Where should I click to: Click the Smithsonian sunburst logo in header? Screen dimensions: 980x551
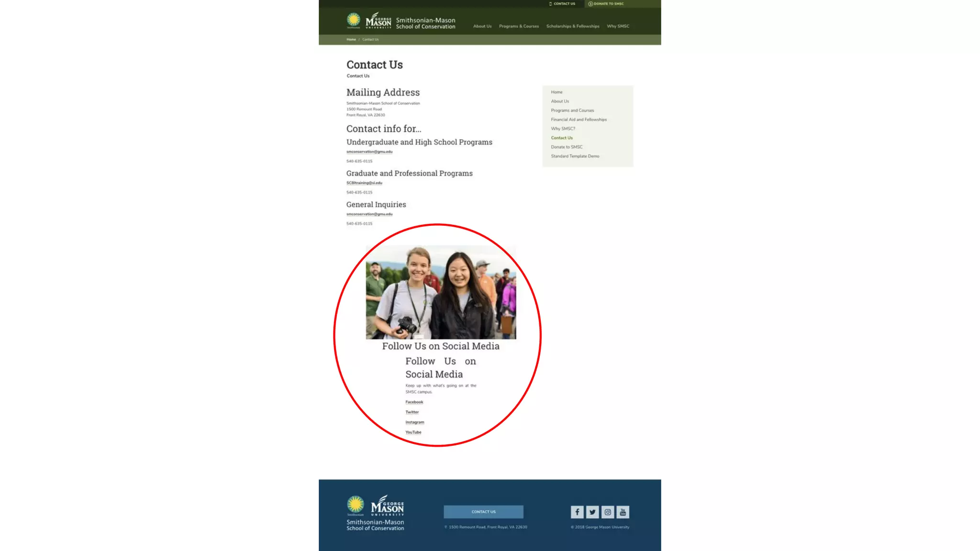pyautogui.click(x=354, y=21)
